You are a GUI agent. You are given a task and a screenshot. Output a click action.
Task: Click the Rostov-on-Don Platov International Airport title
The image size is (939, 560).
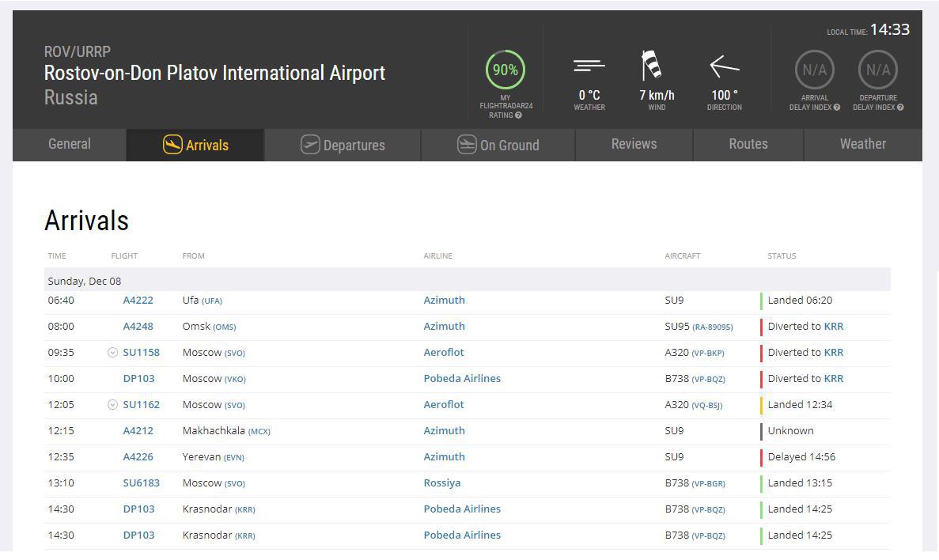(x=214, y=73)
